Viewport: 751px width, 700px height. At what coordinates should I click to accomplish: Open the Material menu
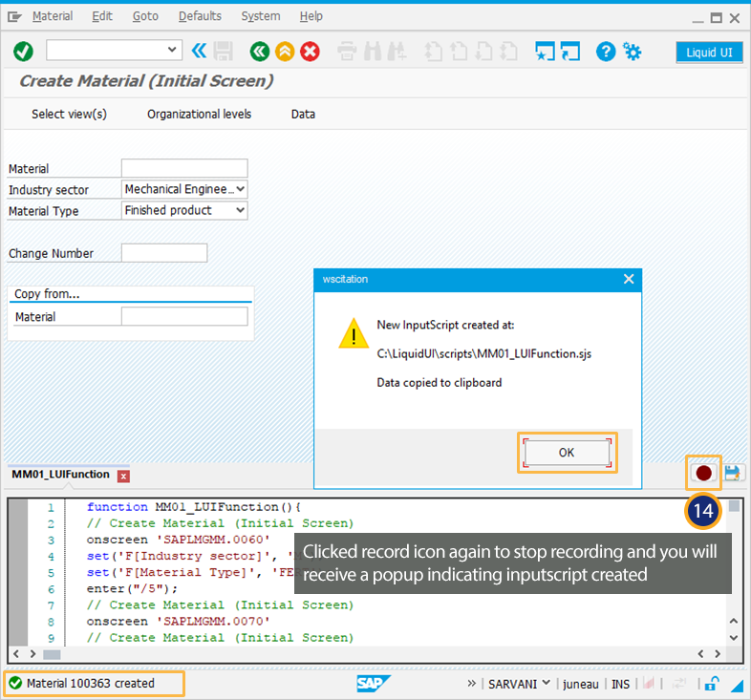point(53,16)
